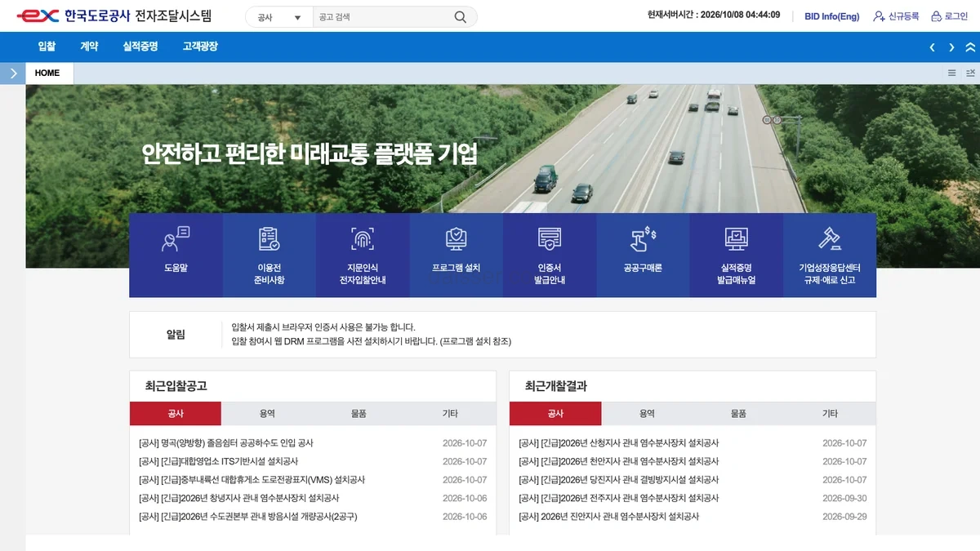Click the 최근입찰공고 section heading
Image resolution: width=980 pixels, height=551 pixels.
176,386
